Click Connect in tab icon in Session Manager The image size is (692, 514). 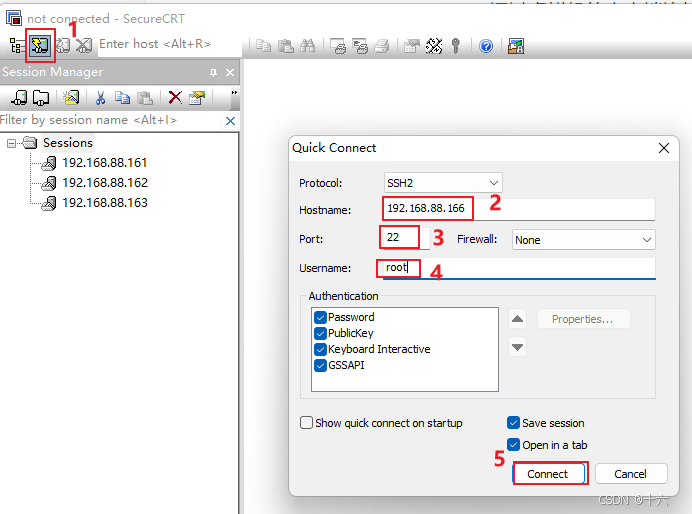41,98
